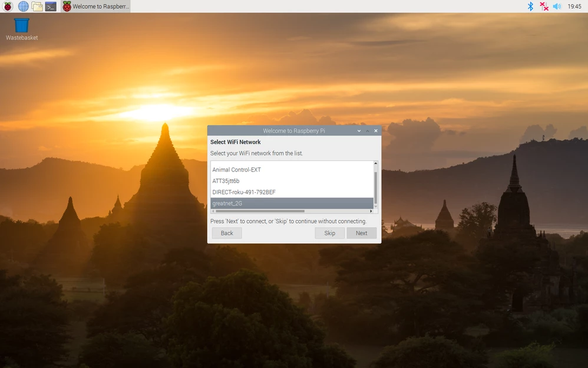Open the Raspberry Pi applications menu
The width and height of the screenshot is (588, 368).
8,6
